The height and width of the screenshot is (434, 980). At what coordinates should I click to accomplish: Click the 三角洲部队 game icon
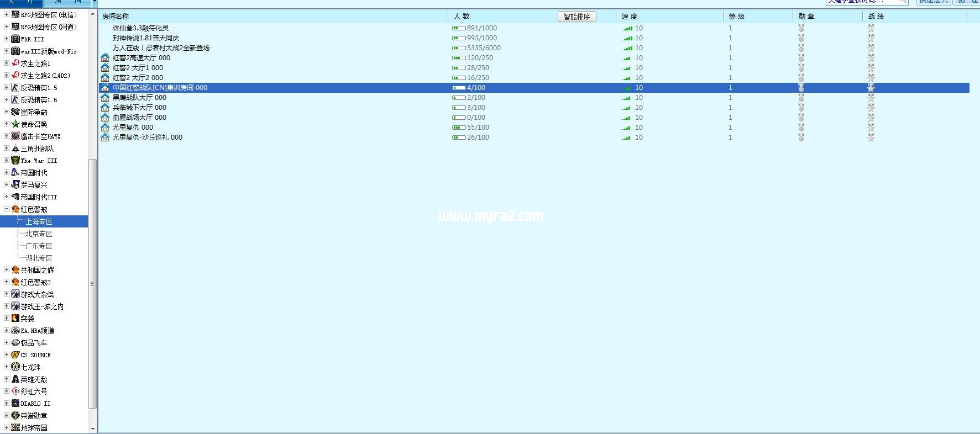(x=15, y=149)
